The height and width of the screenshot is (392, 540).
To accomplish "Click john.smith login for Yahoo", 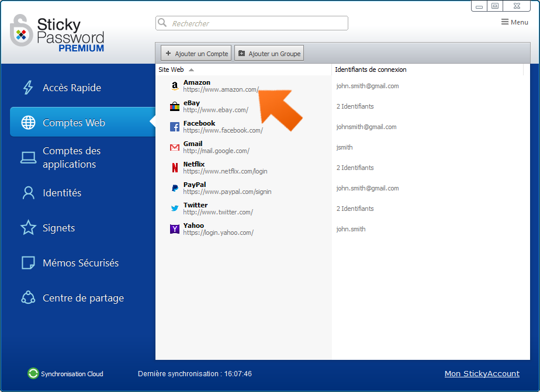I will pos(351,229).
